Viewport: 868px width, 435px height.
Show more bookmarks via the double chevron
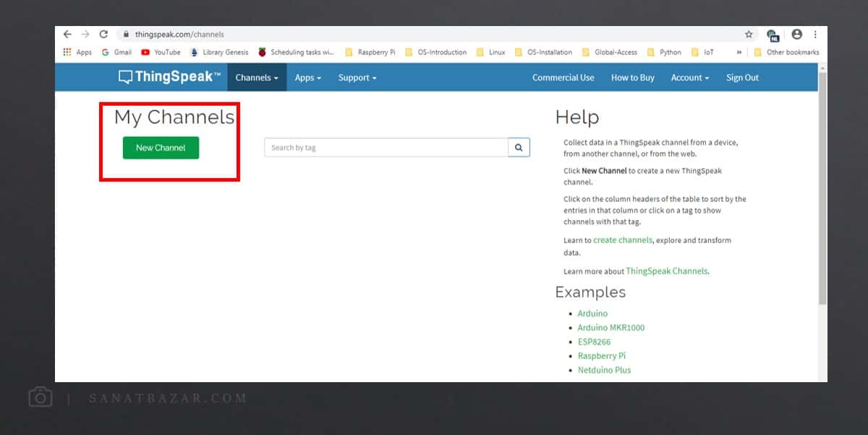(739, 52)
